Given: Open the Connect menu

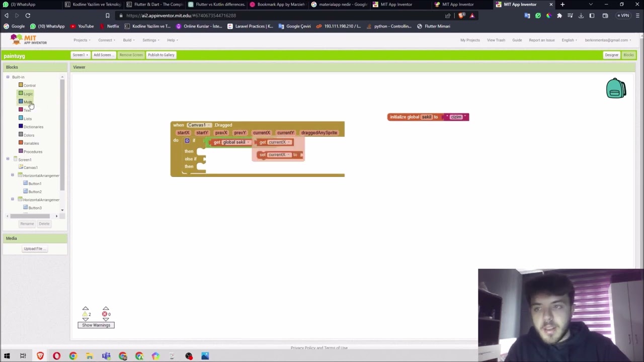Looking at the screenshot, I should point(106,40).
